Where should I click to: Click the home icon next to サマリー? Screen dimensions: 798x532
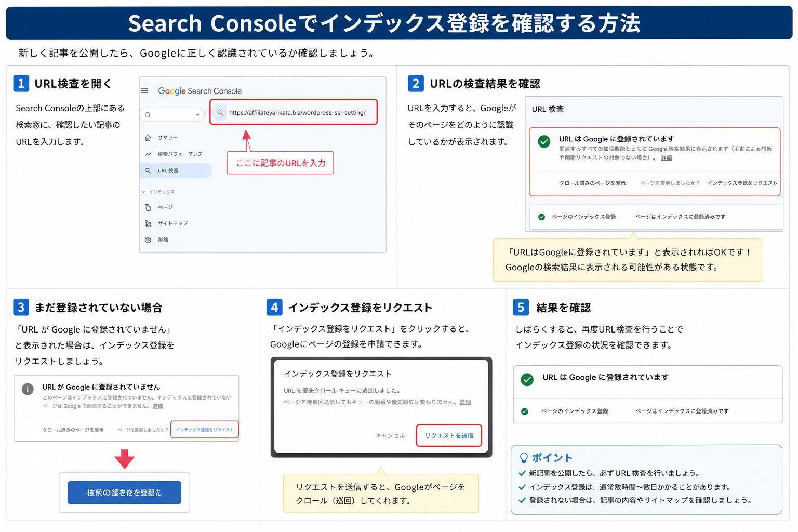148,138
